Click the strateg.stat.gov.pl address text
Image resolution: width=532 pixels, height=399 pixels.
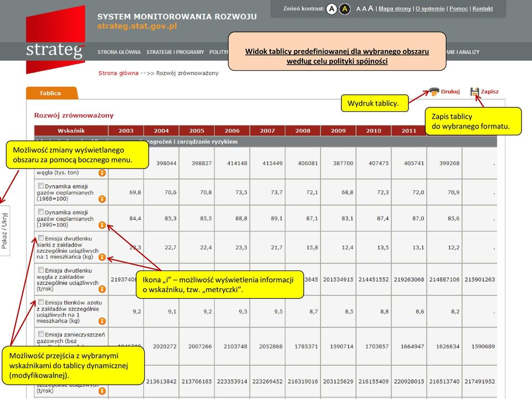[137, 26]
